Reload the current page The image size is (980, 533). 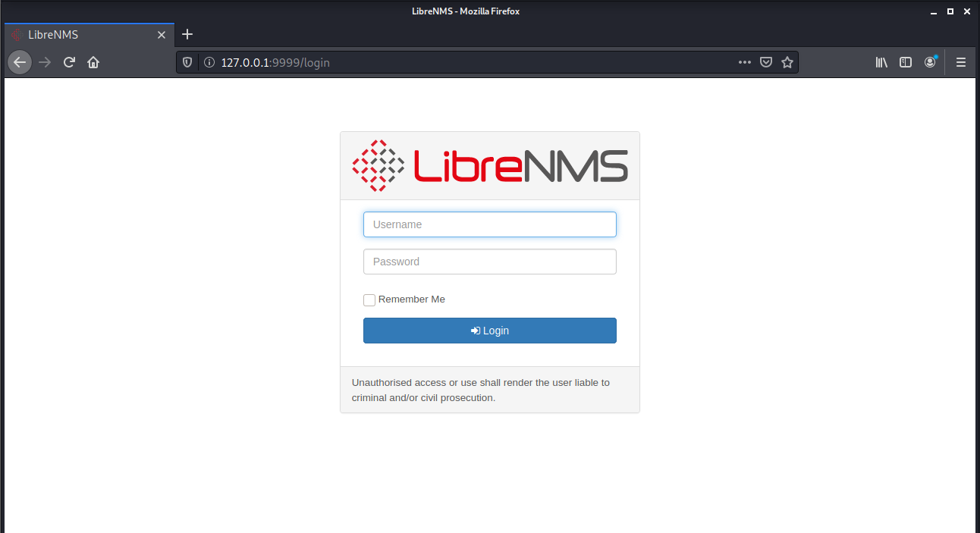[x=69, y=62]
